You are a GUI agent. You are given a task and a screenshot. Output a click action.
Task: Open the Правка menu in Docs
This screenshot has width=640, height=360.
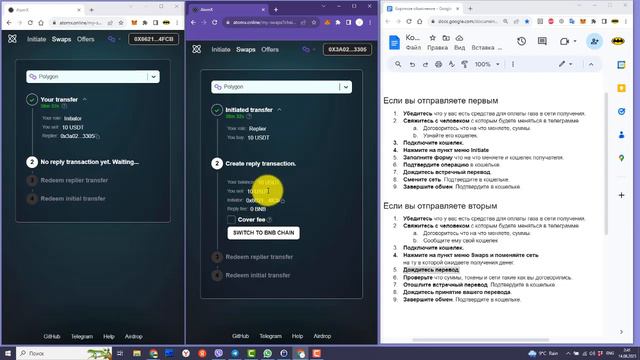pyautogui.click(x=437, y=48)
